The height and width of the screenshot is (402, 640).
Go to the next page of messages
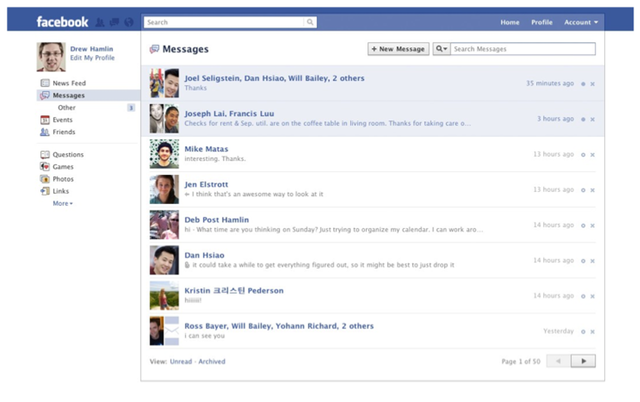point(583,361)
